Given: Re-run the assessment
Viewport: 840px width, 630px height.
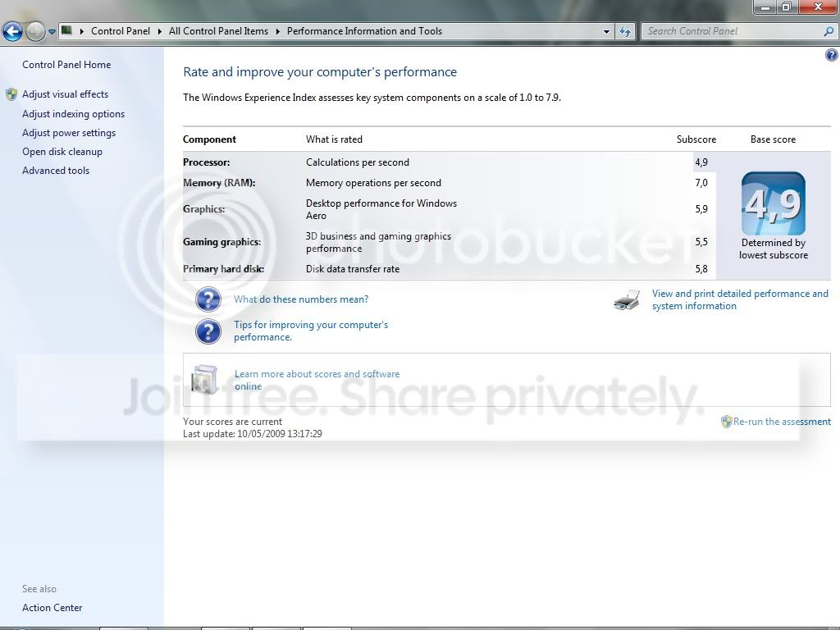Looking at the screenshot, I should (x=781, y=422).
